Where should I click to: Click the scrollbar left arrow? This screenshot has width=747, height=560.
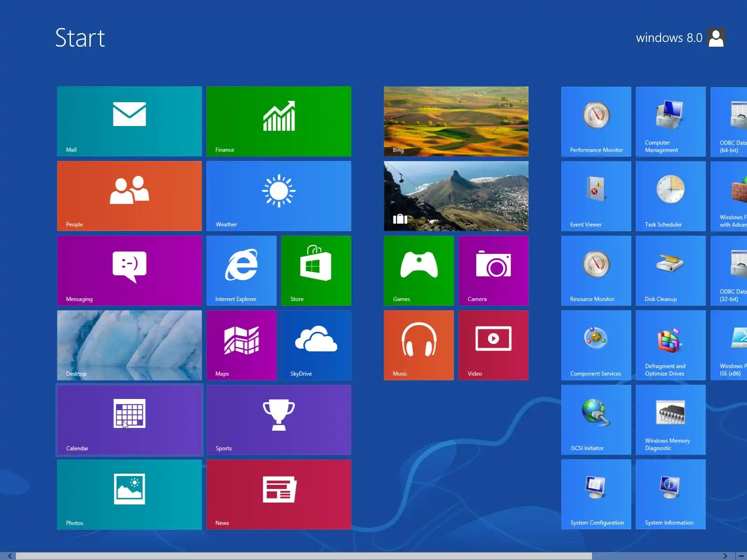10,556
